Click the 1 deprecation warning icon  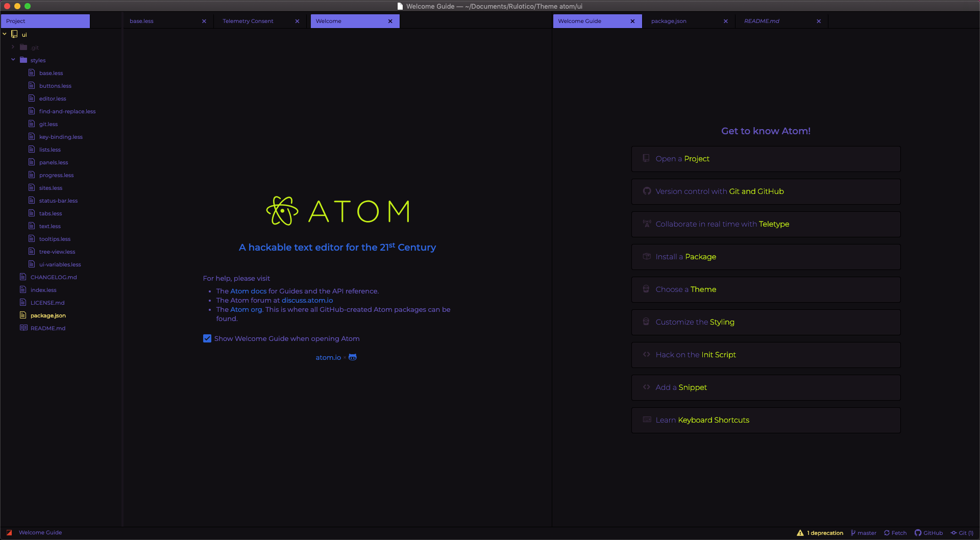coord(800,532)
